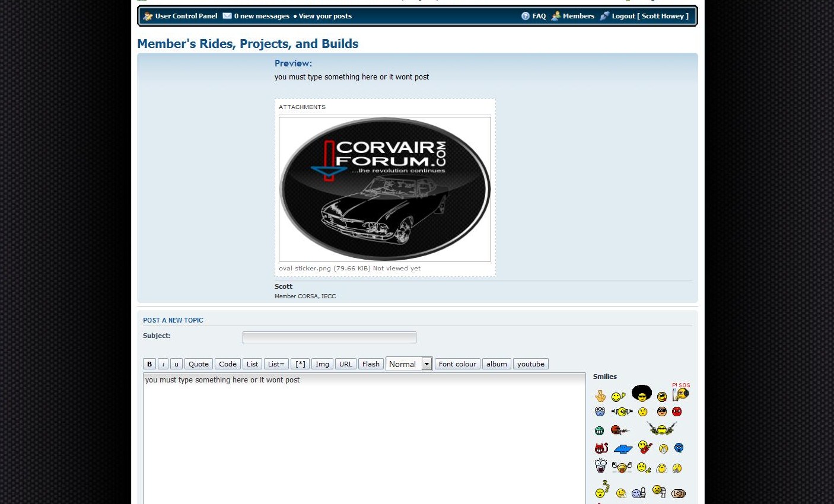Insert the tan face with dark sunglasses smiley
Viewport: 834px width, 504px height.
662,412
